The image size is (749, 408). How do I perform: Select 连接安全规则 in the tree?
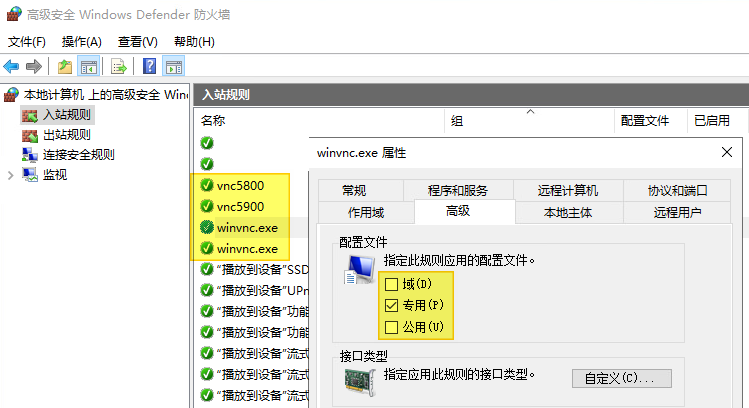[x=78, y=155]
